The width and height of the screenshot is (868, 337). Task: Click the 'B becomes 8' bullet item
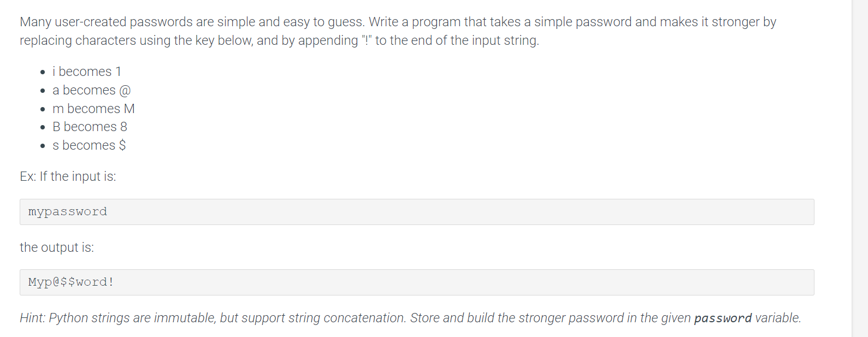(90, 127)
